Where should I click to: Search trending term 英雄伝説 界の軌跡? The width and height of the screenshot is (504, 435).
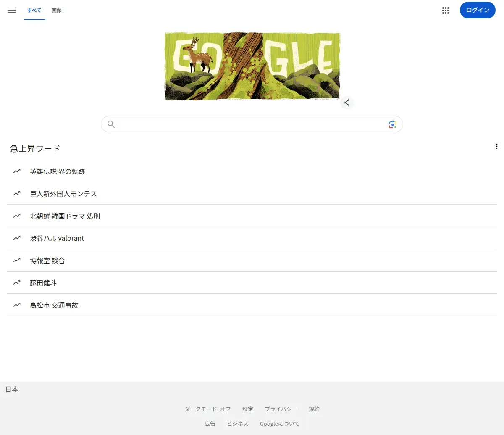pos(252,171)
